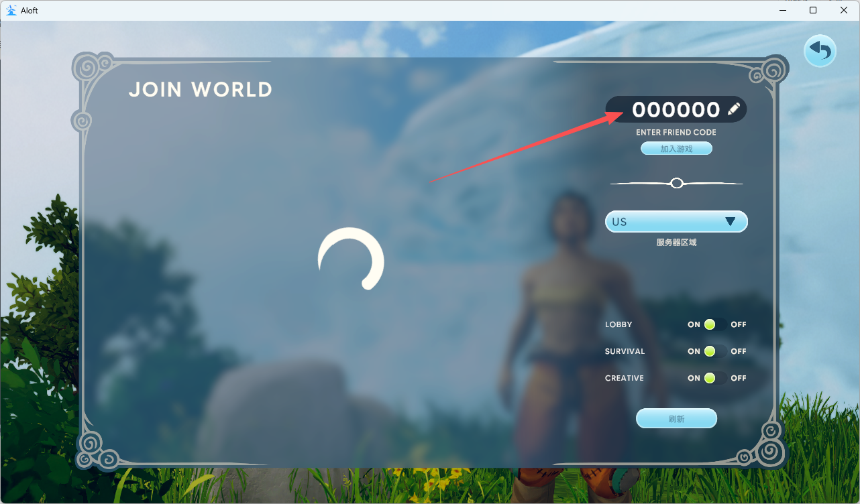Click the back arrow button

[x=820, y=51]
